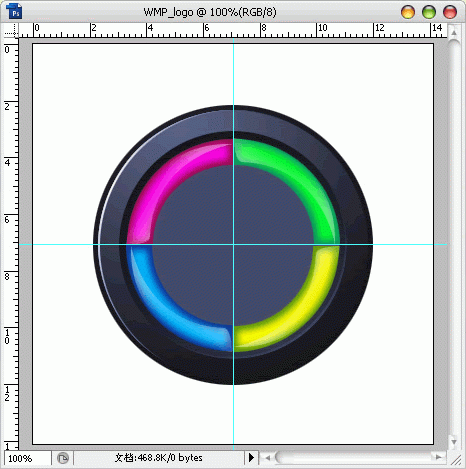Screen dimensions: 466x469
Task: Click the orange minimize window button
Action: coord(408,12)
